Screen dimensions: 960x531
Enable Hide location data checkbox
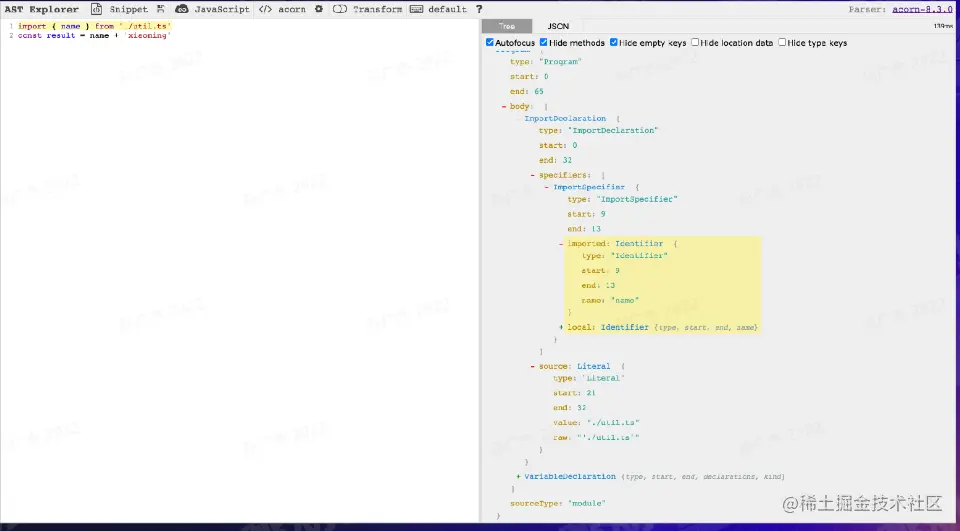pos(695,42)
